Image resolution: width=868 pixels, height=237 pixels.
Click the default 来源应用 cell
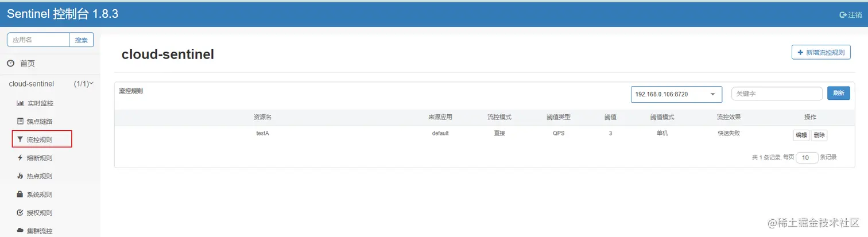coord(440,133)
